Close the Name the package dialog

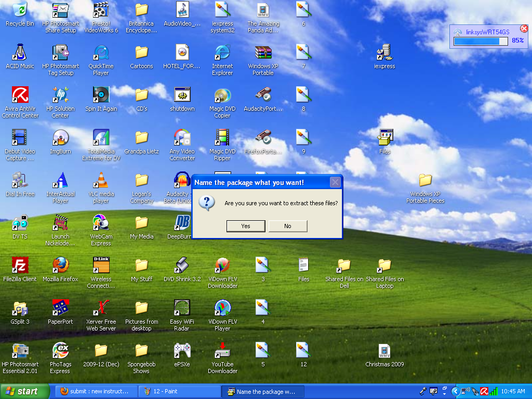(335, 182)
